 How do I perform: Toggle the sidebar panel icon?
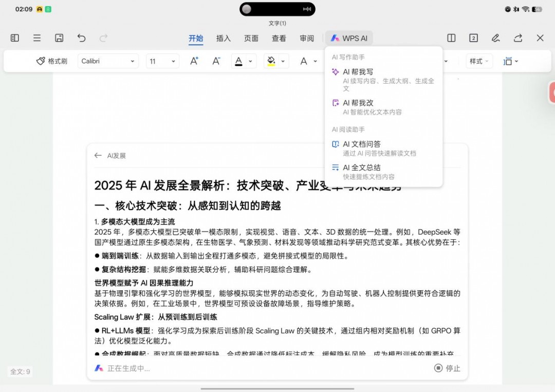tap(15, 38)
